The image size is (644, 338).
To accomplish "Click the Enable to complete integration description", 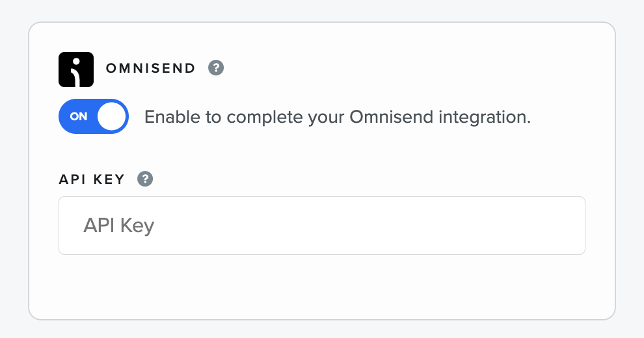I will (338, 117).
